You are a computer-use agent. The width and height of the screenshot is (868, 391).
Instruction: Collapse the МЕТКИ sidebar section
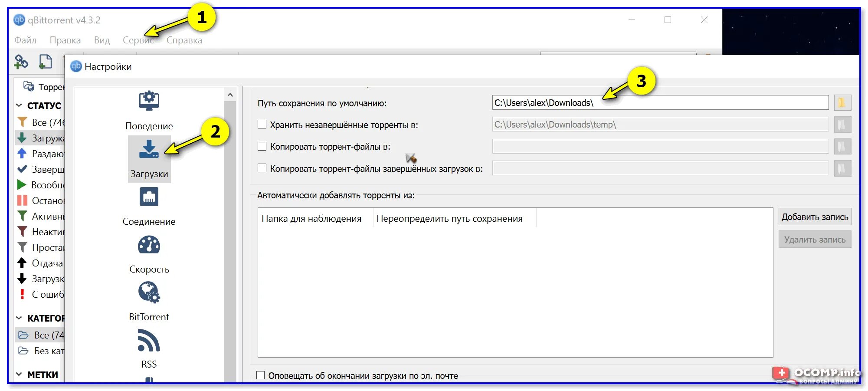[19, 375]
